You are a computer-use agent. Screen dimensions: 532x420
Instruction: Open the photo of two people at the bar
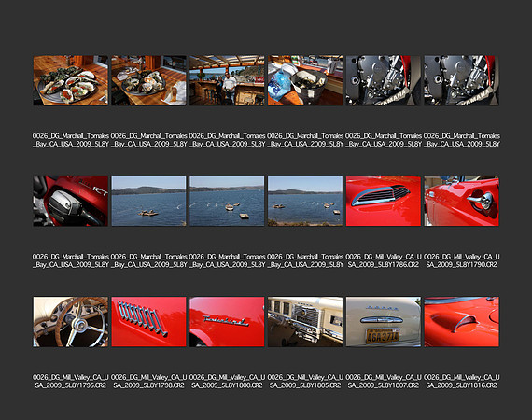227,80
